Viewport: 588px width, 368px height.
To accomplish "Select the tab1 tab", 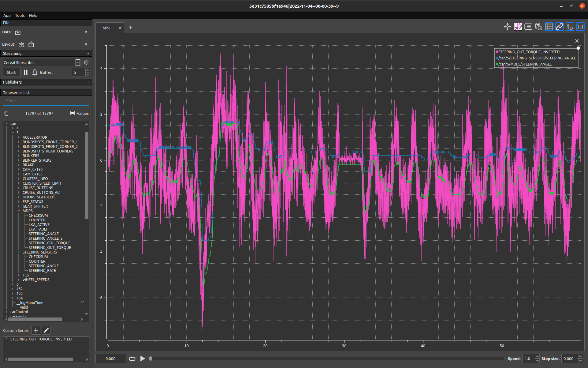I will [106, 28].
